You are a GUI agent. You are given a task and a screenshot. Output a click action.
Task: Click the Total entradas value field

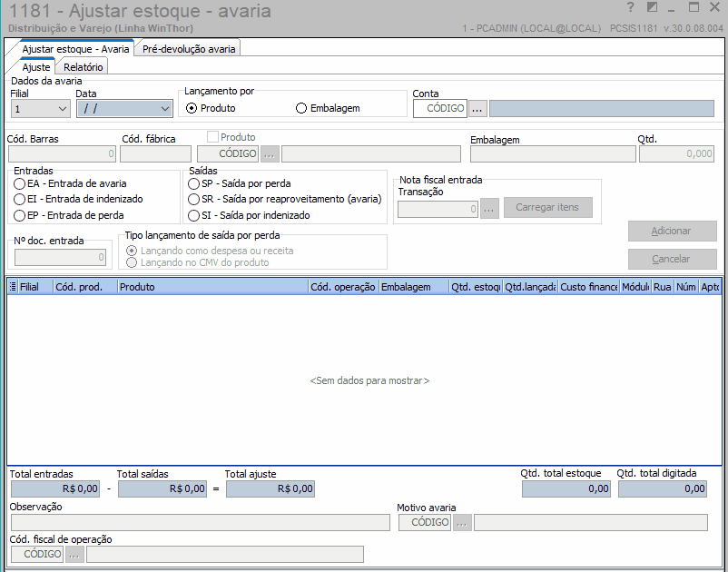pos(55,488)
